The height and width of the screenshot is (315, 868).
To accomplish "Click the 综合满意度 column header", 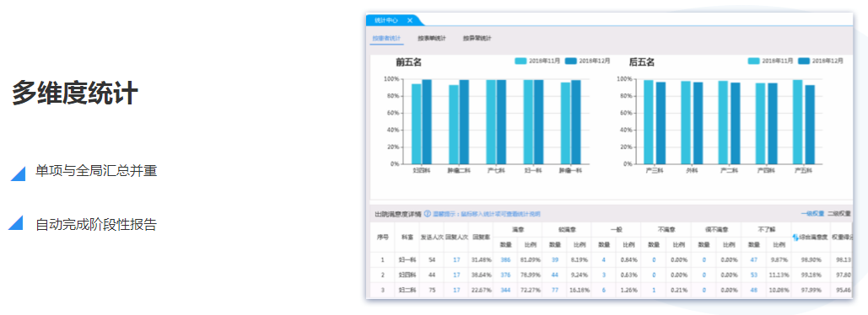I will [x=813, y=237].
